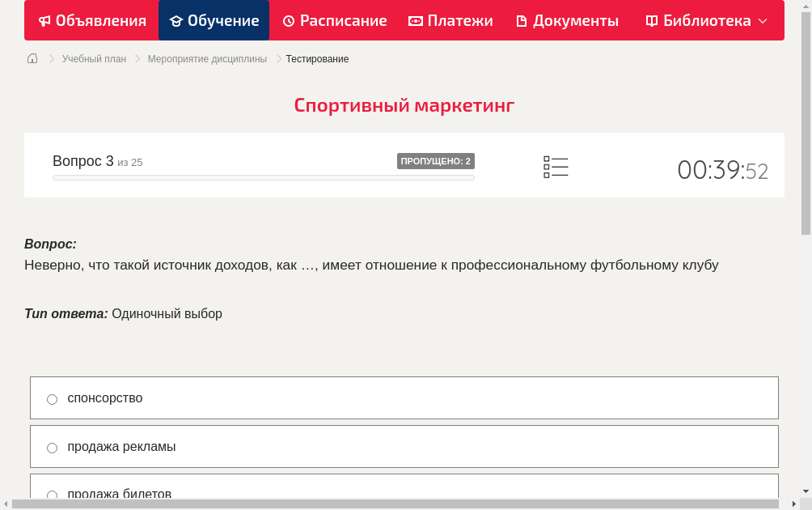Switch to the Обучение section
This screenshot has height=510, width=812.
[222, 20]
